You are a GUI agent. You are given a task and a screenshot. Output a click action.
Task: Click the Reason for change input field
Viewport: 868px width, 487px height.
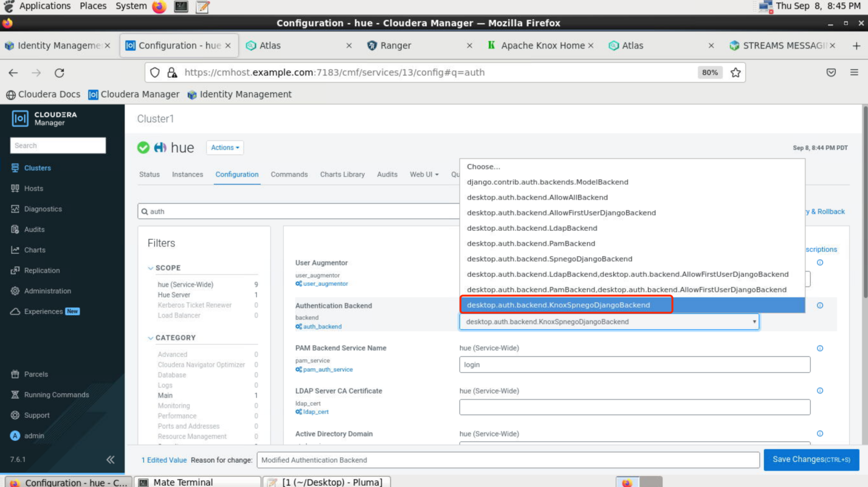[x=508, y=460]
